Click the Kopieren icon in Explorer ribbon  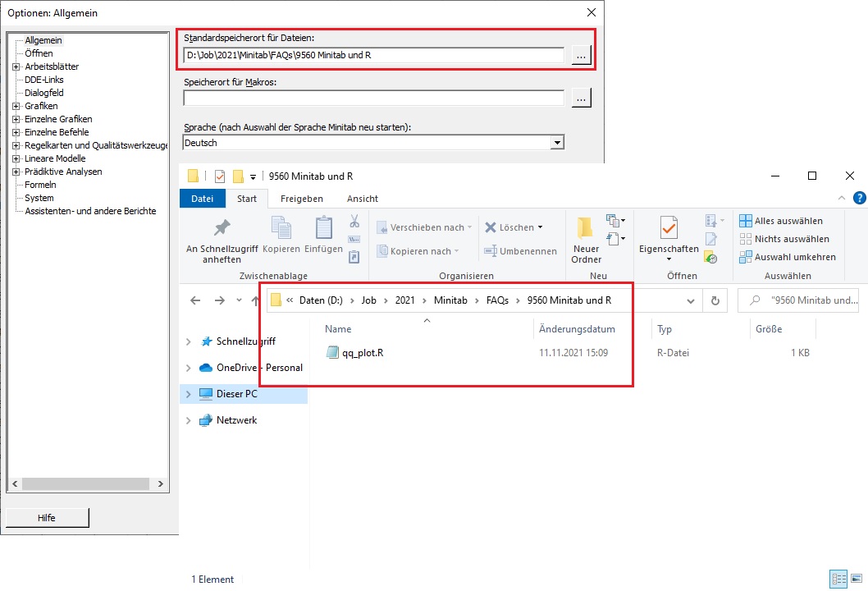pos(281,236)
